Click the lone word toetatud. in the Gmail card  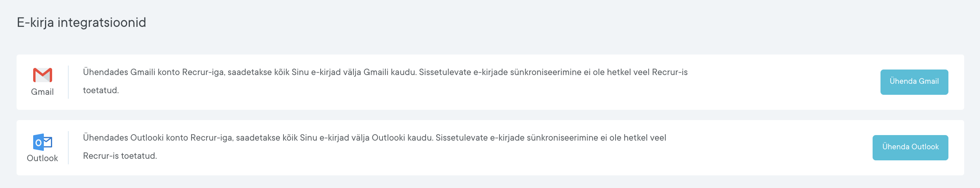pyautogui.click(x=101, y=90)
